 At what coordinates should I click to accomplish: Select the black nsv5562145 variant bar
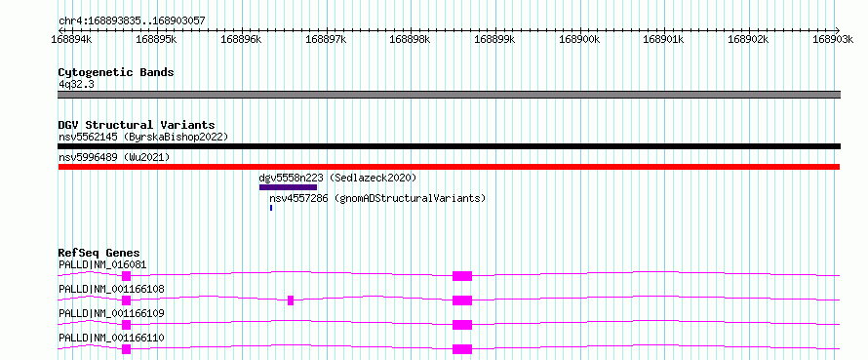(x=449, y=146)
